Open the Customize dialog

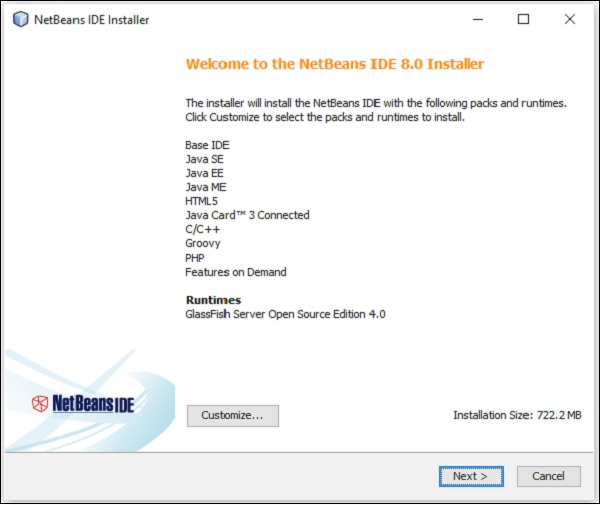(x=232, y=416)
